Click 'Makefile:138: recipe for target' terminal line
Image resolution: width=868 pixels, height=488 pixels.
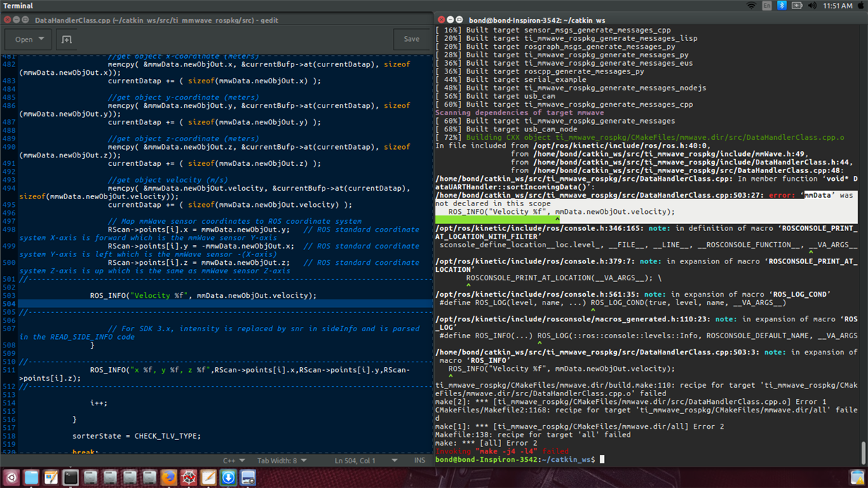point(533,435)
